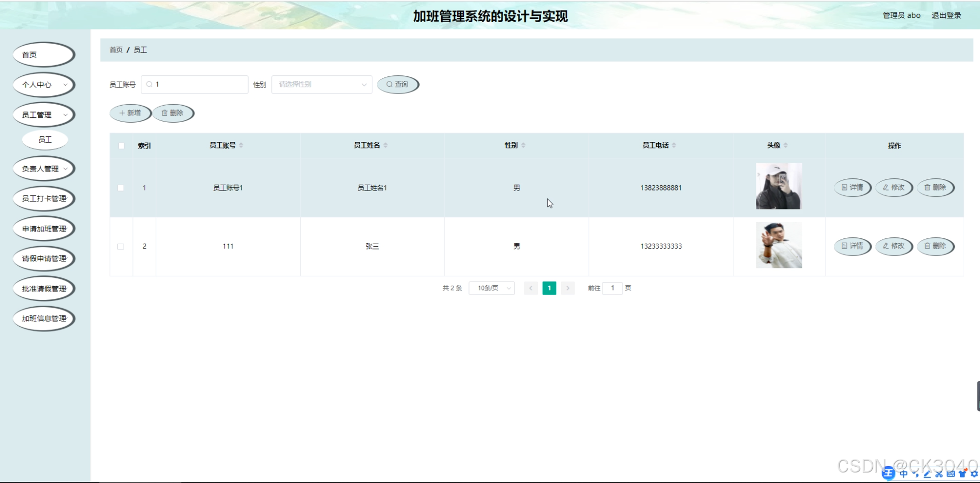This screenshot has height=483, width=980.
Task: Open the on-screen keyboard icon in tray
Action: (x=952, y=474)
